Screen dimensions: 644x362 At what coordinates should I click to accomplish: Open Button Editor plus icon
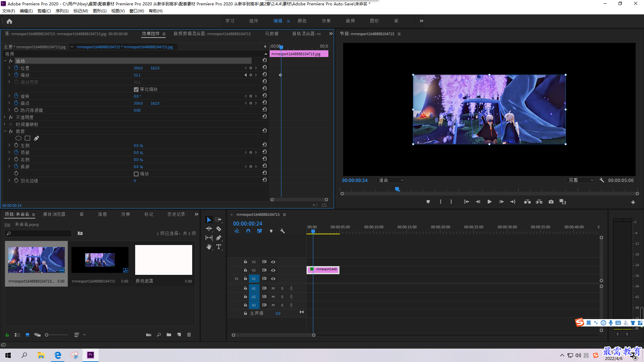(633, 202)
